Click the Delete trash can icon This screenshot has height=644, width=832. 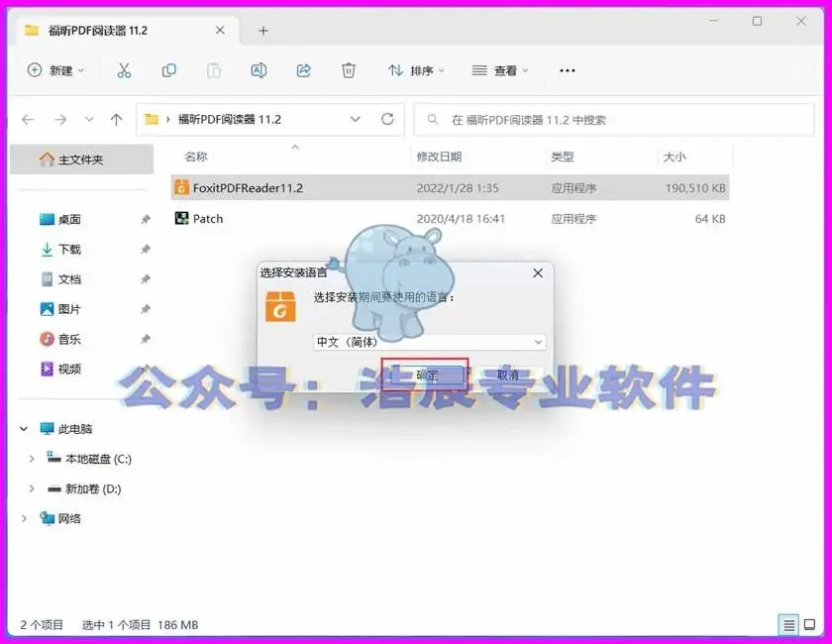pyautogui.click(x=348, y=70)
